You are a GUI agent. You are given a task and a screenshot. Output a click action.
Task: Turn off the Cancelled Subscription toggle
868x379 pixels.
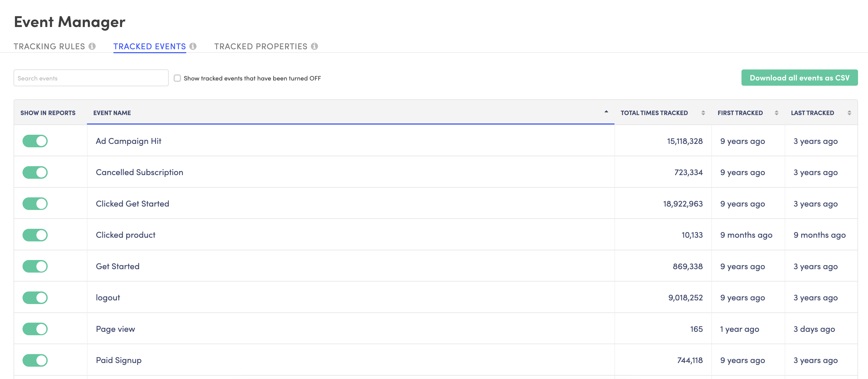click(x=35, y=172)
